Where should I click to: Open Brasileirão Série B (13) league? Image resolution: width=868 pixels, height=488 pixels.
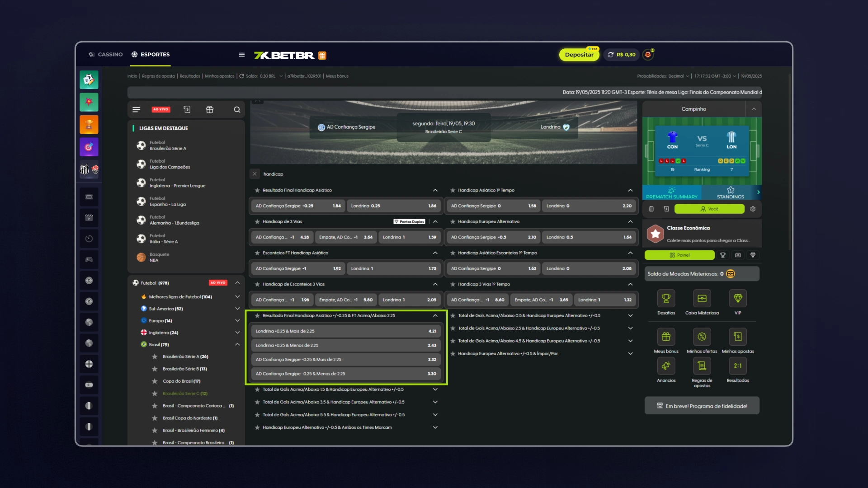pos(185,369)
